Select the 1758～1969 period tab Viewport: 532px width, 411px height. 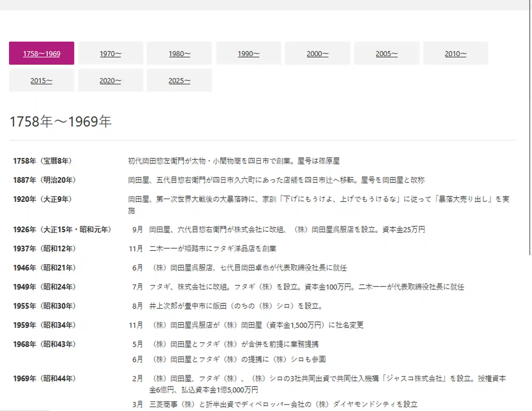pos(42,53)
